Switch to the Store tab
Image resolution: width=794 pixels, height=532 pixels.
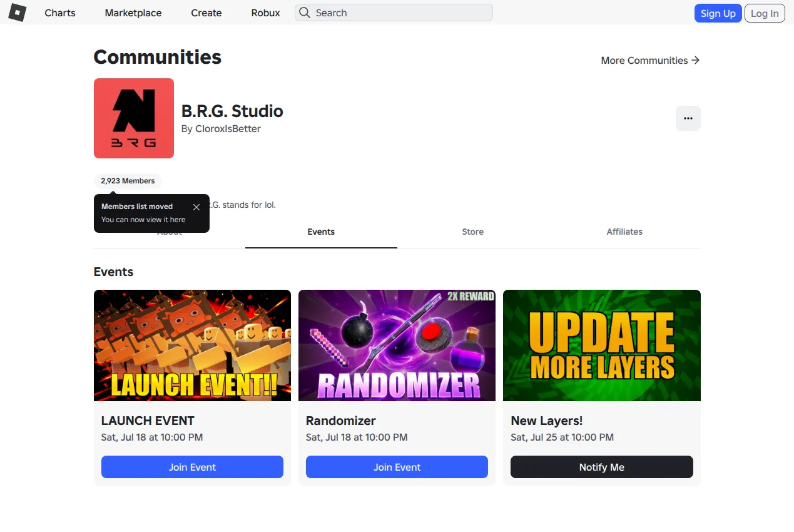pyautogui.click(x=472, y=232)
